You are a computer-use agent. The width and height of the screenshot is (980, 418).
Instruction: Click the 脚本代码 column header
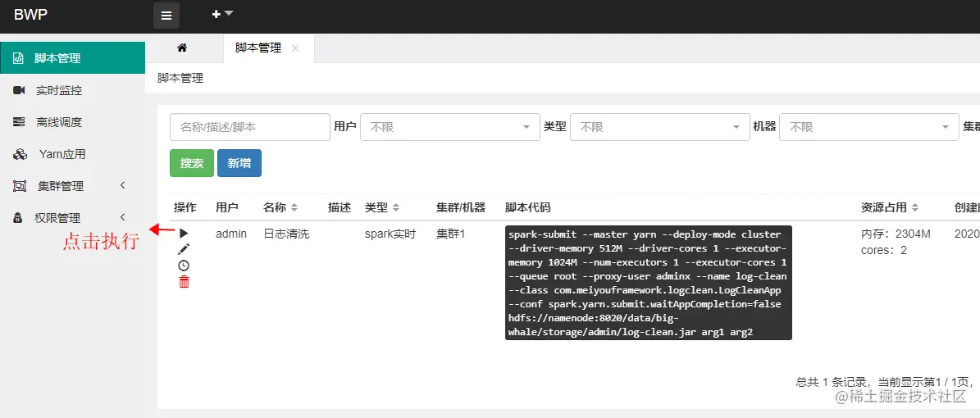pyautogui.click(x=527, y=207)
